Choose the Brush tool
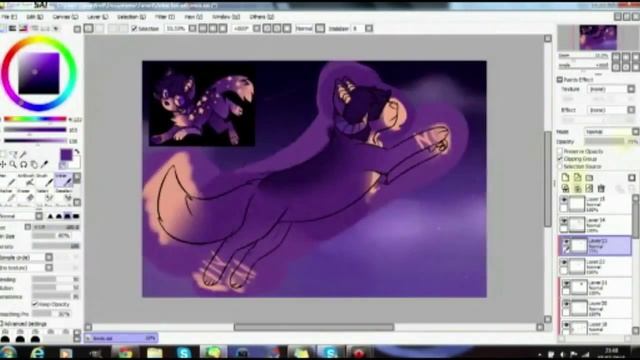The image size is (640, 360). tap(44, 180)
